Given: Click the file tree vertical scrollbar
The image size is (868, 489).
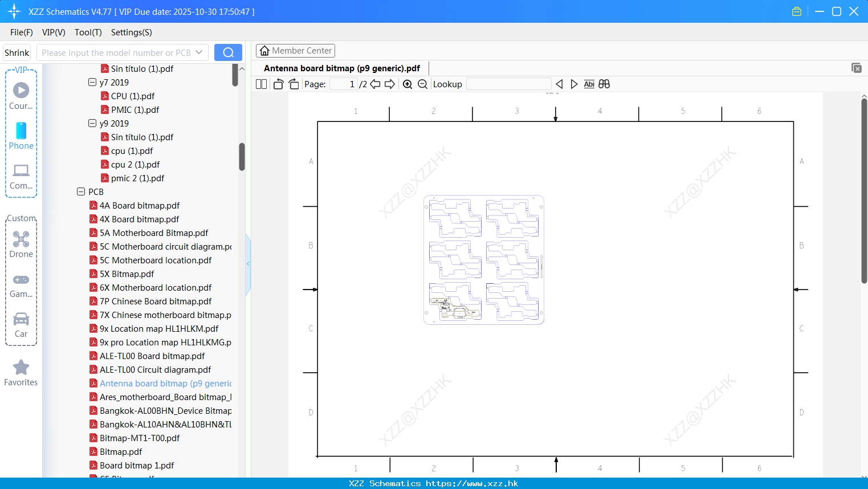Looking at the screenshot, I should click(x=242, y=157).
